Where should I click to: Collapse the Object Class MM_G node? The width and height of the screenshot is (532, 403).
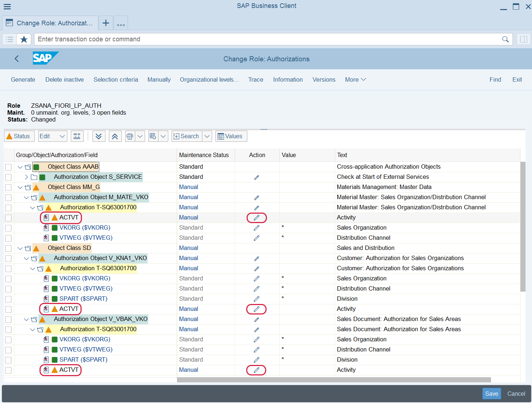coord(20,187)
